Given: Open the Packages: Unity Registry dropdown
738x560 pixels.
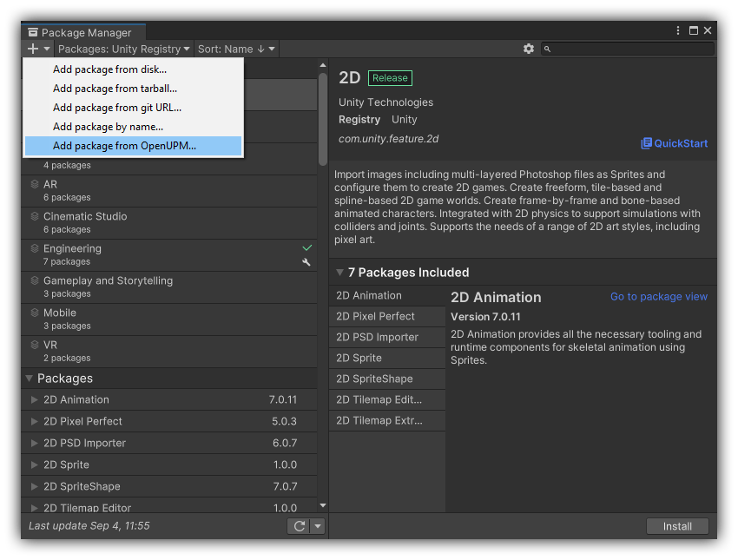Looking at the screenshot, I should [122, 49].
